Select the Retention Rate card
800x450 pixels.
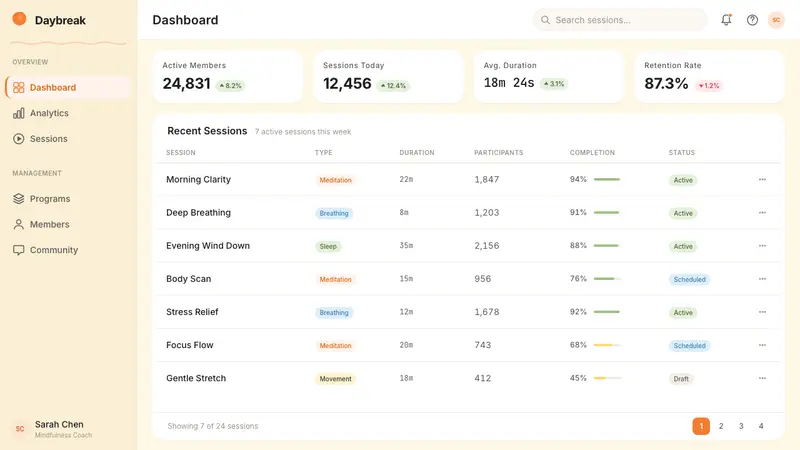pyautogui.click(x=709, y=77)
